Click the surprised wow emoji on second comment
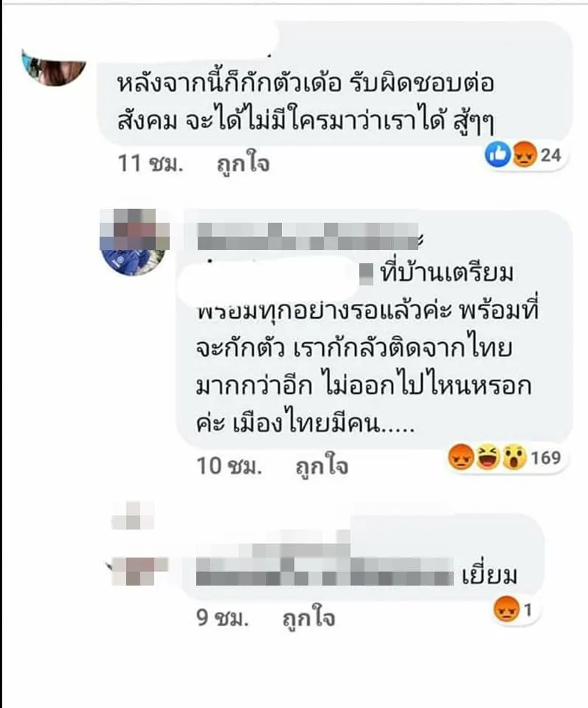The width and height of the screenshot is (588, 708). (x=514, y=457)
